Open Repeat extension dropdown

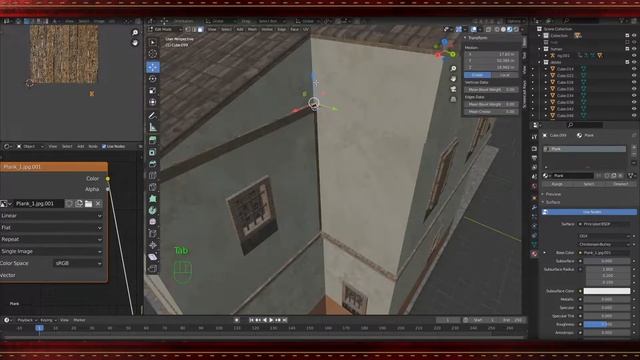[x=51, y=239]
